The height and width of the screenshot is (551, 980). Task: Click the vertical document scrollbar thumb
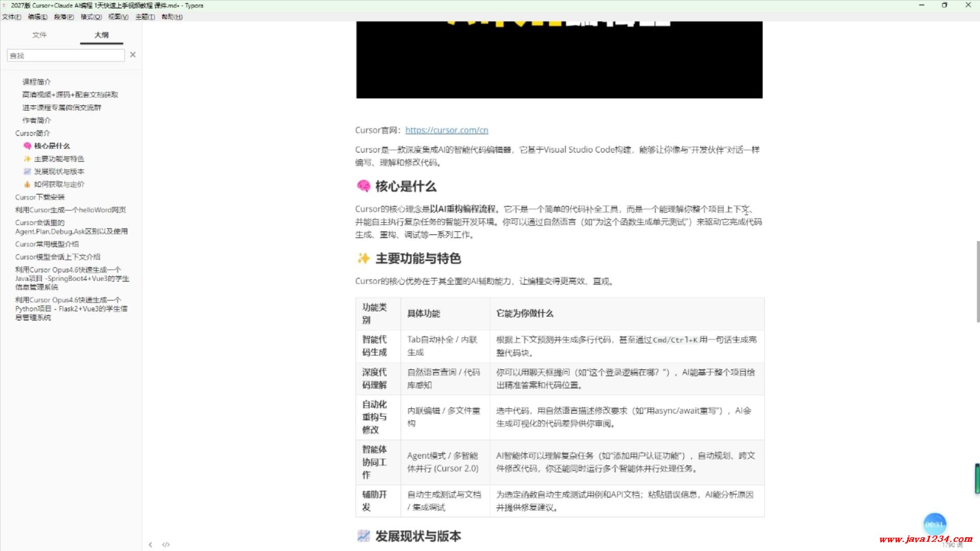pyautogui.click(x=977, y=281)
